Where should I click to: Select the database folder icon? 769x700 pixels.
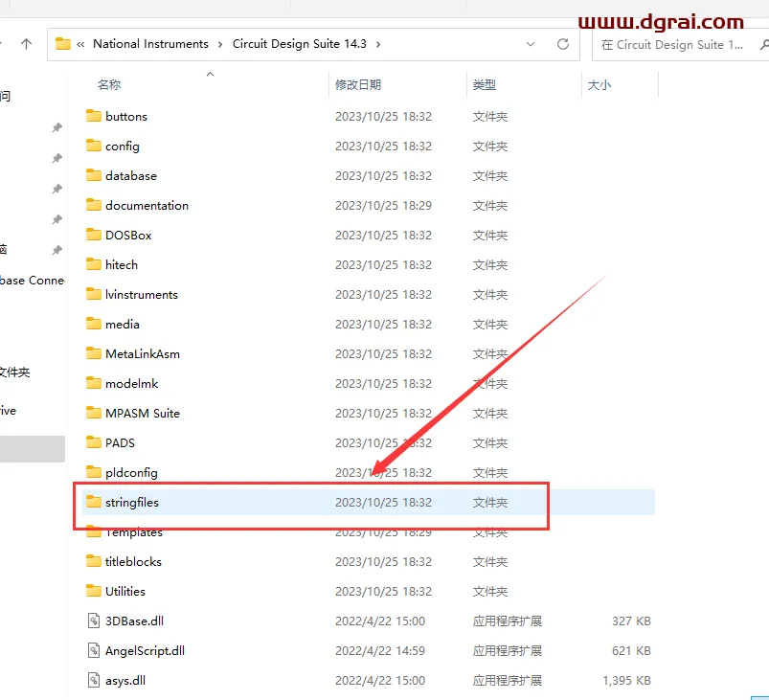pos(93,175)
